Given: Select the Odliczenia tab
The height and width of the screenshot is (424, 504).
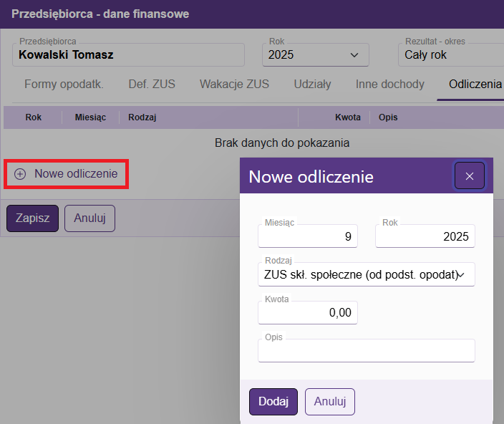Looking at the screenshot, I should tap(475, 85).
